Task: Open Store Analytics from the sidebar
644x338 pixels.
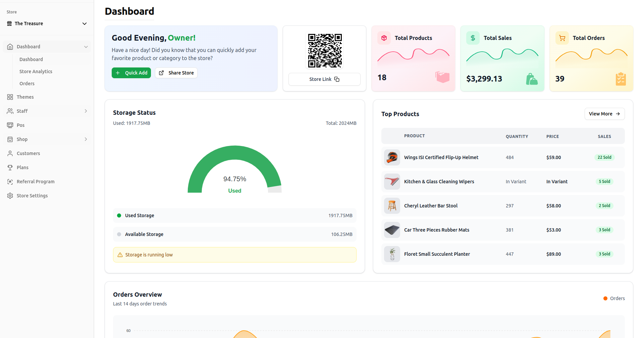Action: tap(36, 71)
